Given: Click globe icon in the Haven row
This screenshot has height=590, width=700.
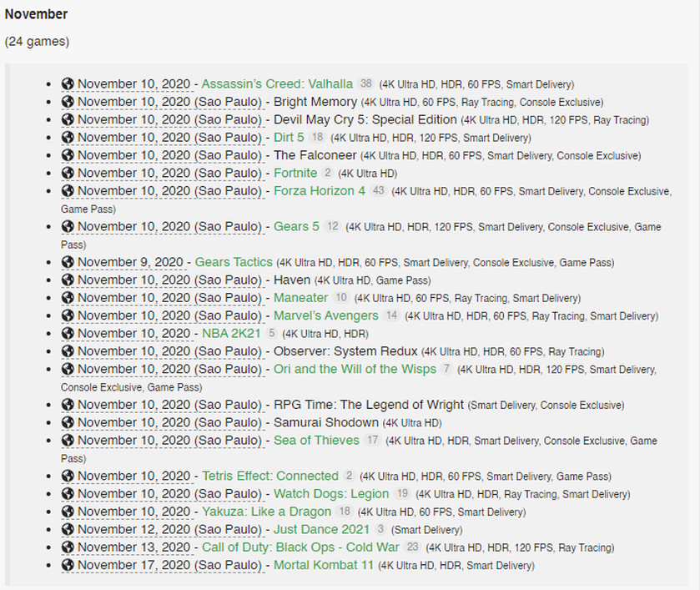Looking at the screenshot, I should [x=68, y=280].
